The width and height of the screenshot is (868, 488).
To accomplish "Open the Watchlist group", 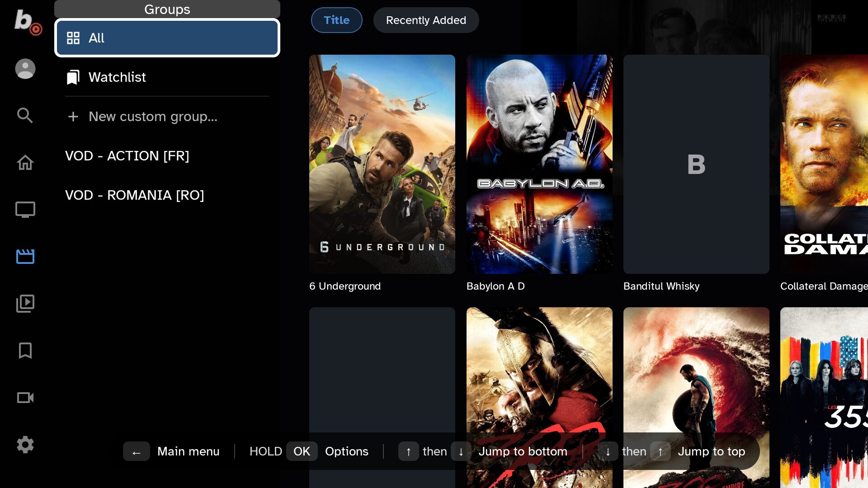I will (167, 77).
